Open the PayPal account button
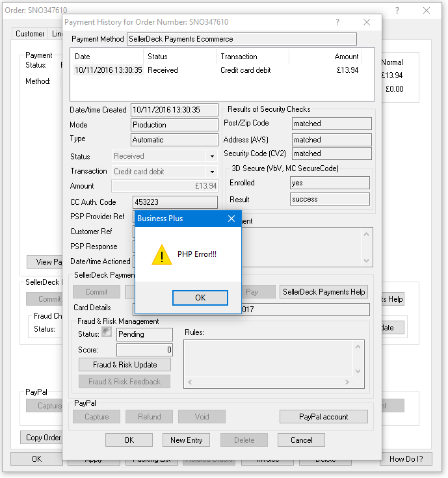448x478 pixels. pyautogui.click(x=324, y=416)
